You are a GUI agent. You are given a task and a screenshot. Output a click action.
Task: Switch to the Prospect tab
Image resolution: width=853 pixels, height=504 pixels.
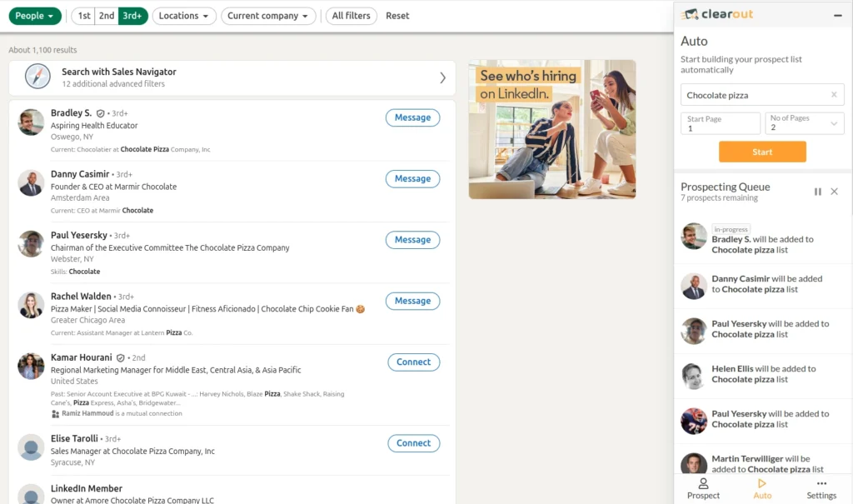click(x=703, y=489)
